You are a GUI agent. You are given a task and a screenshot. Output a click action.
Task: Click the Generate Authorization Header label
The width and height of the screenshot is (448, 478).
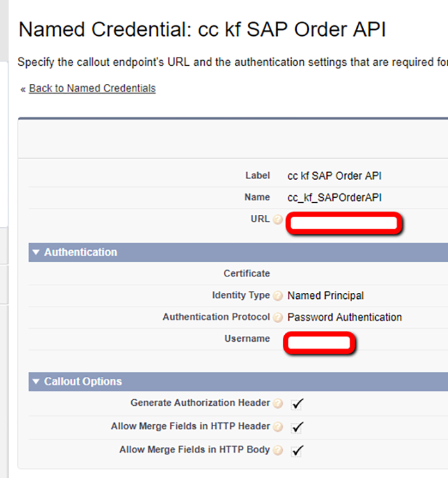point(200,402)
